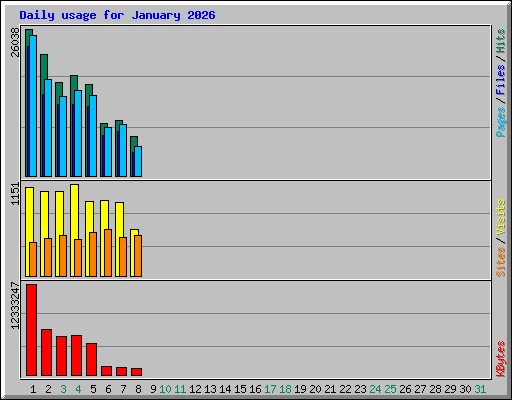Click the day 5 red KBytes bar
The width and height of the screenshot is (512, 400).
coord(92,360)
